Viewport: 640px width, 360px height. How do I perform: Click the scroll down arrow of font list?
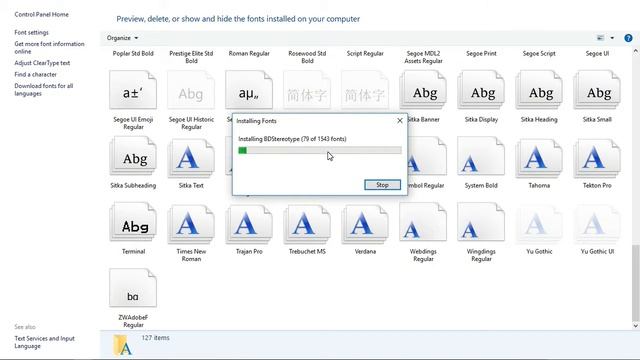636,326
